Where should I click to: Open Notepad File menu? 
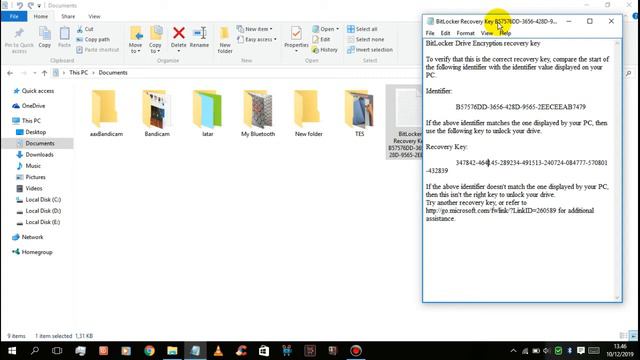(x=430, y=33)
